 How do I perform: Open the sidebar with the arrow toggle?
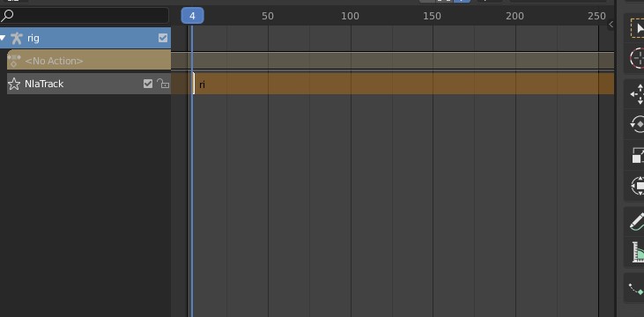(x=611, y=25)
